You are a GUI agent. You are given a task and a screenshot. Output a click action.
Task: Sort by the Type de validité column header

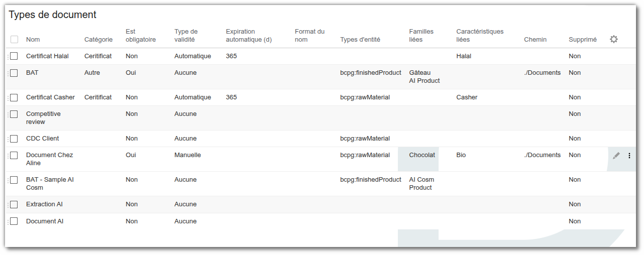click(x=186, y=35)
